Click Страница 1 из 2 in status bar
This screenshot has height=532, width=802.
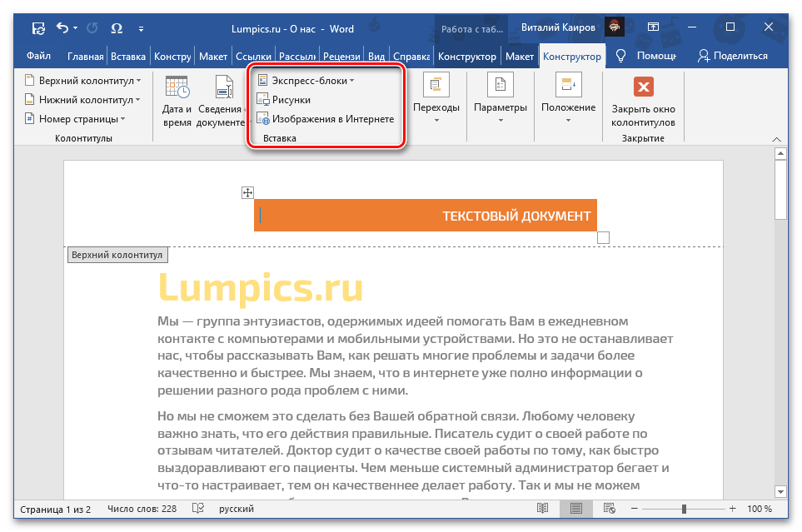[55, 509]
